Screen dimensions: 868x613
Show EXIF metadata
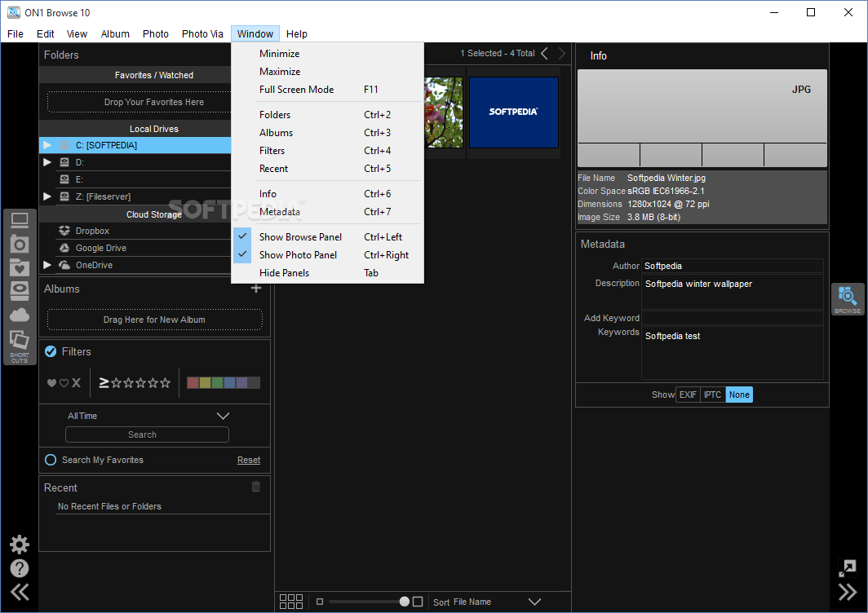pos(688,395)
